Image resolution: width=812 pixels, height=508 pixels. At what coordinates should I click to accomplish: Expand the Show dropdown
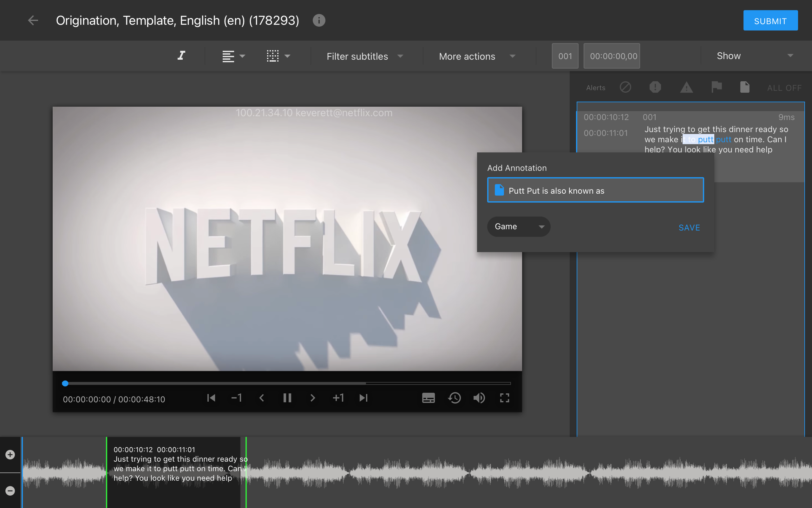pyautogui.click(x=755, y=56)
